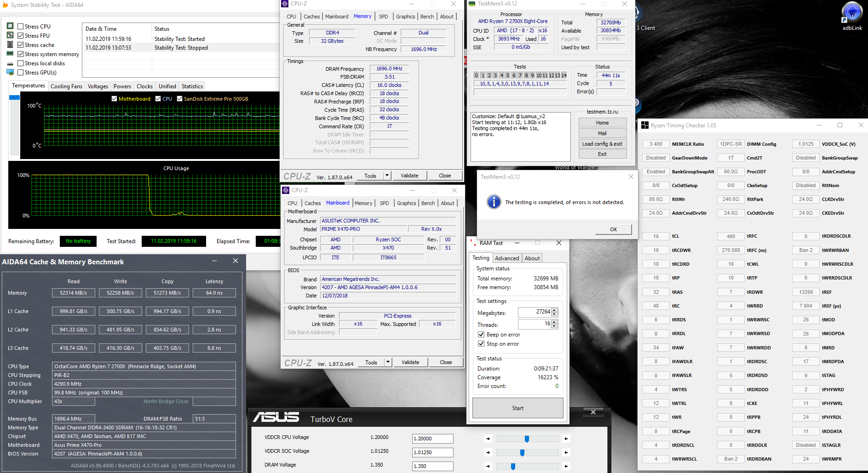Disable the Stress cache checkbox

tap(21, 45)
